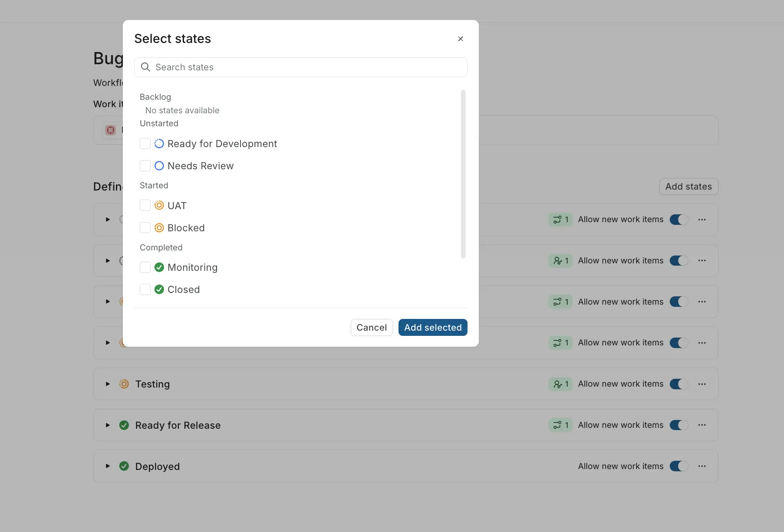Open three-dot menu for Testing state
This screenshot has height=532, width=784.
point(702,384)
